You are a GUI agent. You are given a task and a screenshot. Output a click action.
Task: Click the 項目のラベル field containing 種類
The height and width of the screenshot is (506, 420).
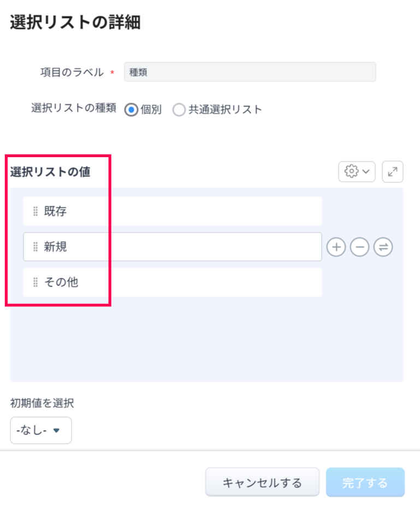point(250,72)
